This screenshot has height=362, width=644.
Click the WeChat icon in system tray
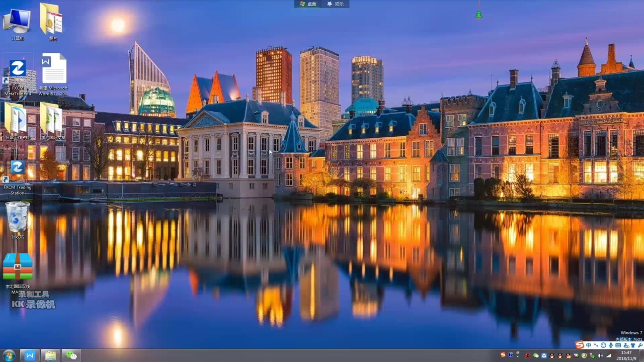tap(536, 355)
